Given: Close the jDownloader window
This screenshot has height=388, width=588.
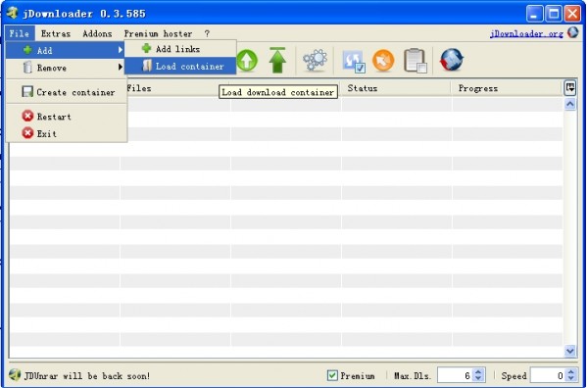Looking at the screenshot, I should [x=572, y=14].
